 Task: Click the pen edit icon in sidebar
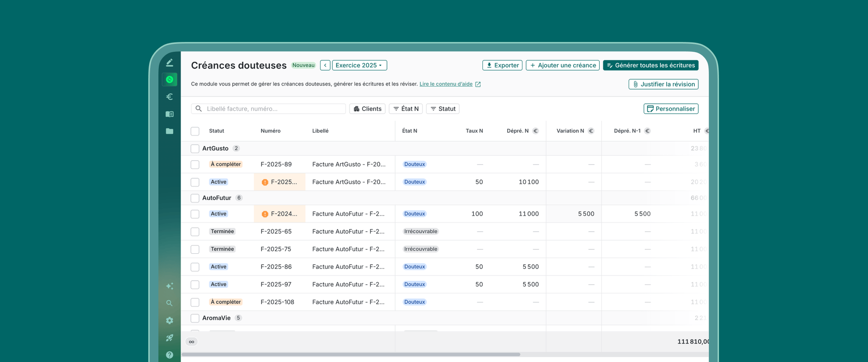[169, 63]
